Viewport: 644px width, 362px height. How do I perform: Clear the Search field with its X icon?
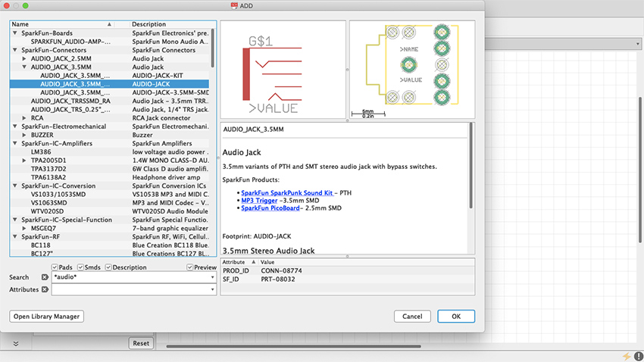pyautogui.click(x=45, y=277)
